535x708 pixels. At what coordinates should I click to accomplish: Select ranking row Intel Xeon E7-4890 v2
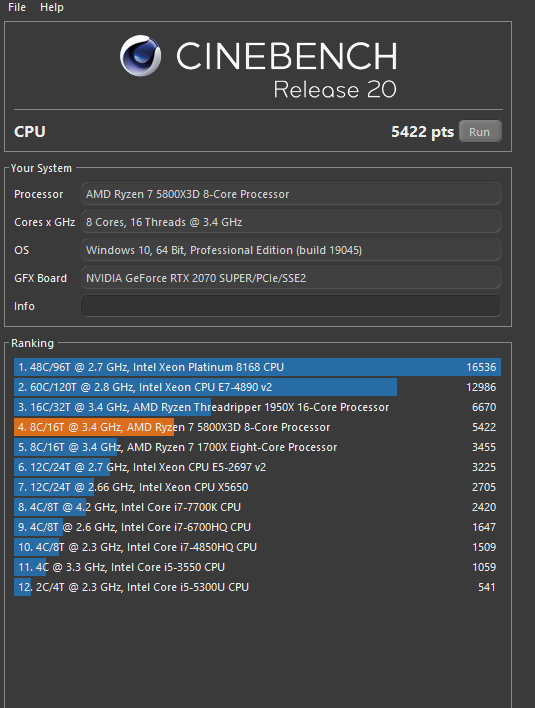tap(257, 387)
